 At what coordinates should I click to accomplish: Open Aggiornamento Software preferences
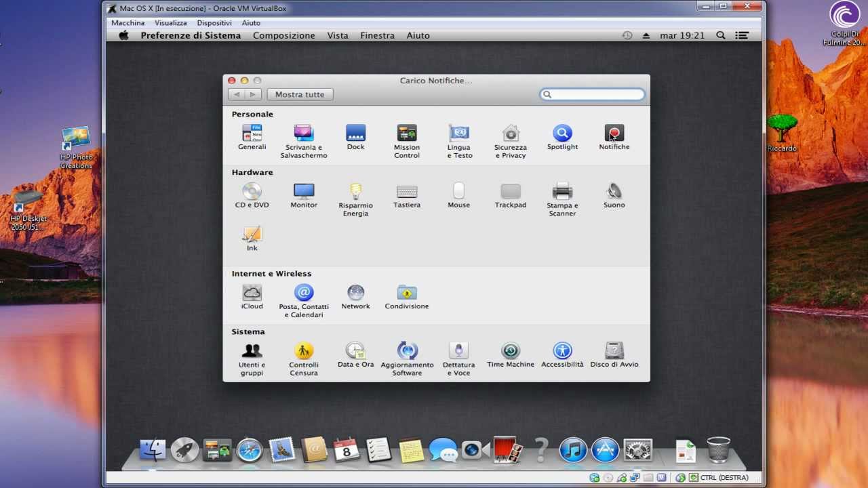tap(407, 359)
